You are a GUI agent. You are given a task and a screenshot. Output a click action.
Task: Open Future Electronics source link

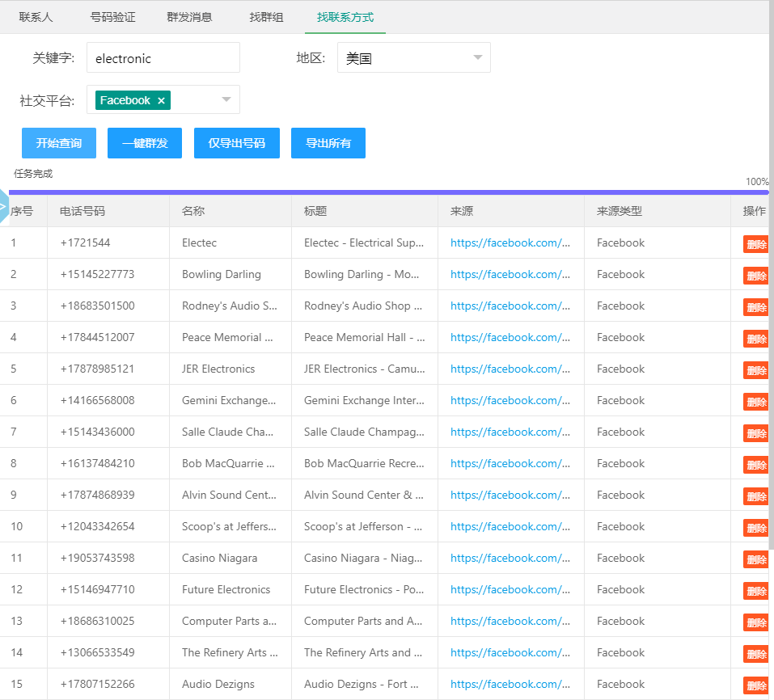(510, 589)
